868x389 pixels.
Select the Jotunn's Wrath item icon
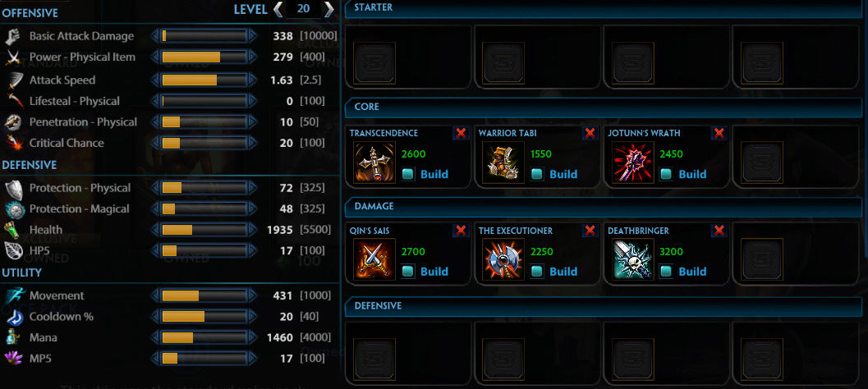click(x=633, y=162)
